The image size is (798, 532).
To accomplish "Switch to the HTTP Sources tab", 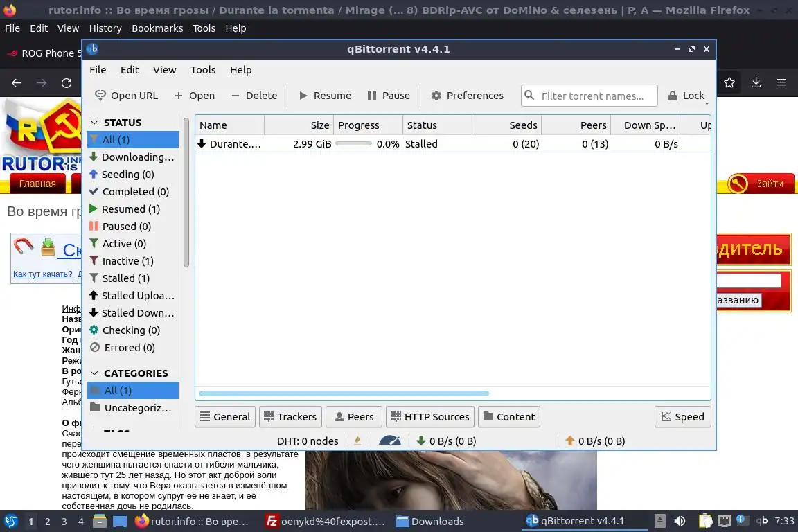I will click(x=430, y=417).
